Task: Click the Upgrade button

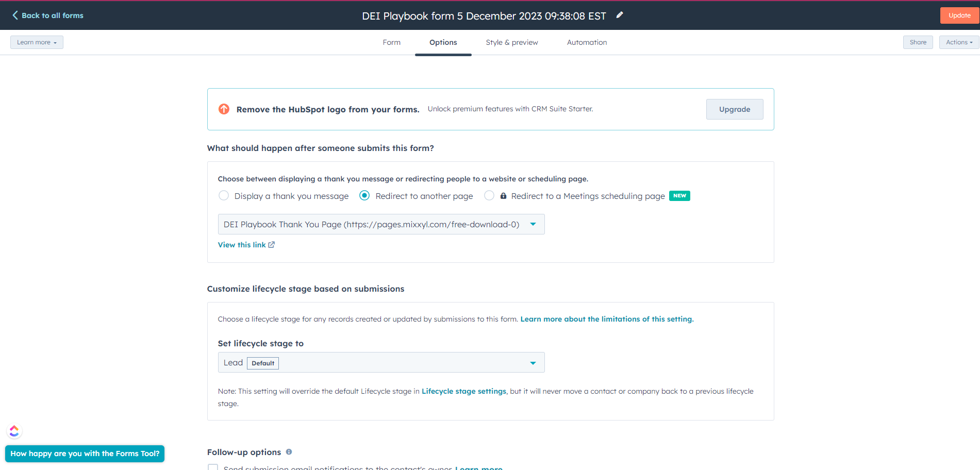Action: (734, 109)
